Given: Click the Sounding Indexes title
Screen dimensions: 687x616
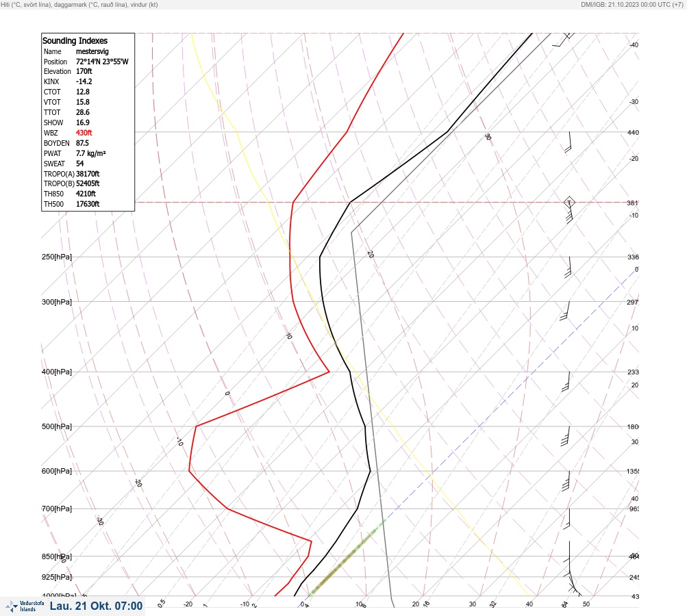Looking at the screenshot, I should (x=75, y=40).
